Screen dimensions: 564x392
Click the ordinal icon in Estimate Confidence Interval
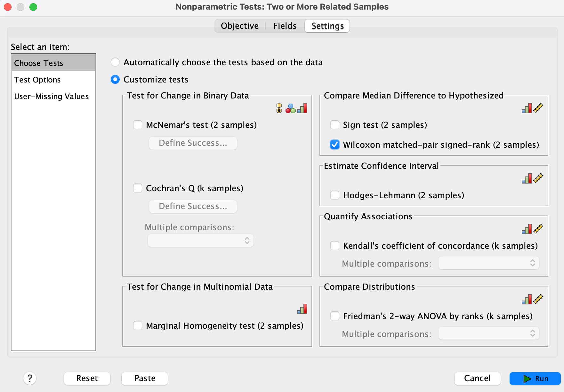click(x=527, y=178)
